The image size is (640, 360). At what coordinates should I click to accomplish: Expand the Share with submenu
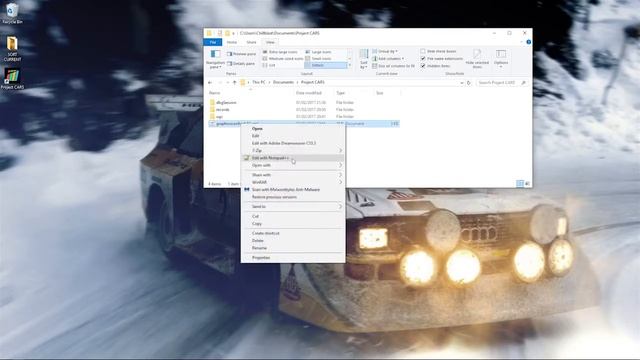[293, 175]
